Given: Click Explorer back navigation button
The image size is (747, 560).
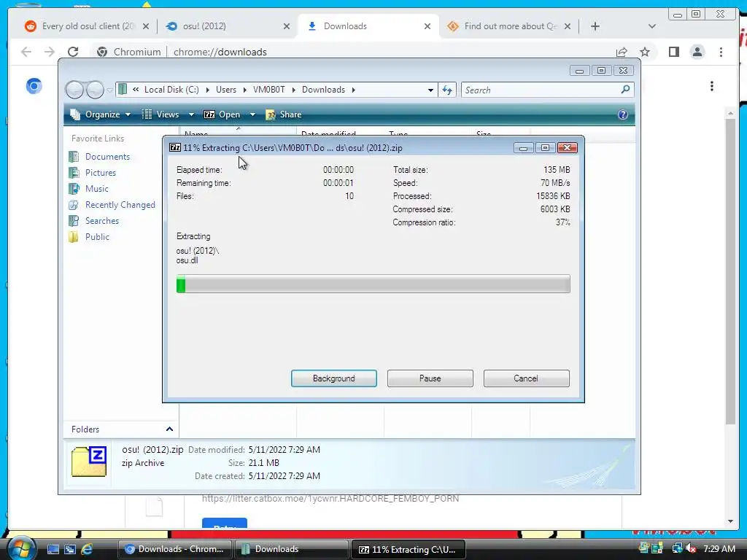Looking at the screenshot, I should 74,90.
